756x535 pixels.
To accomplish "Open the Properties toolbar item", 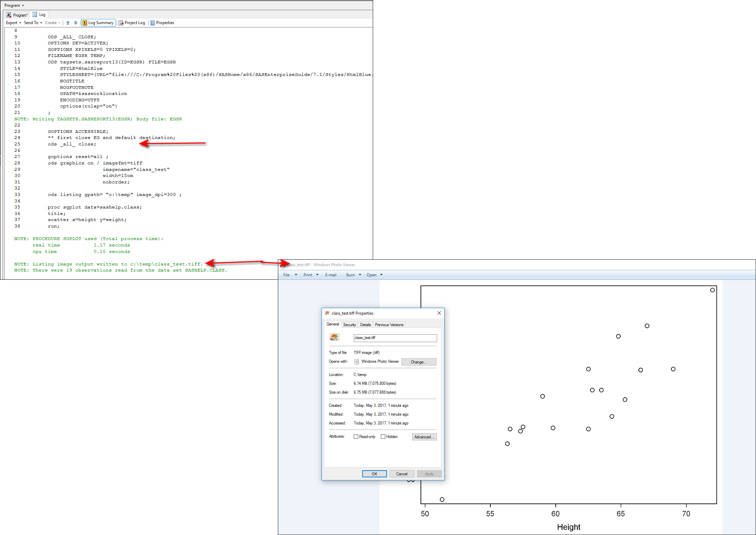I will (x=162, y=23).
